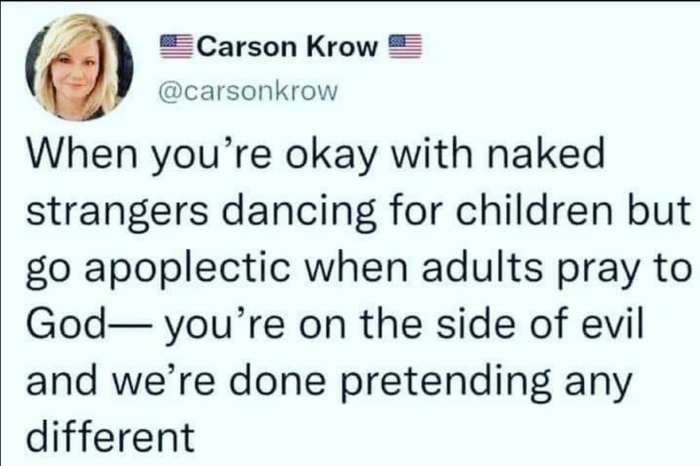Open the @carsonkrow handle link
Image resolution: width=700 pixels, height=466 pixels.
(x=247, y=91)
